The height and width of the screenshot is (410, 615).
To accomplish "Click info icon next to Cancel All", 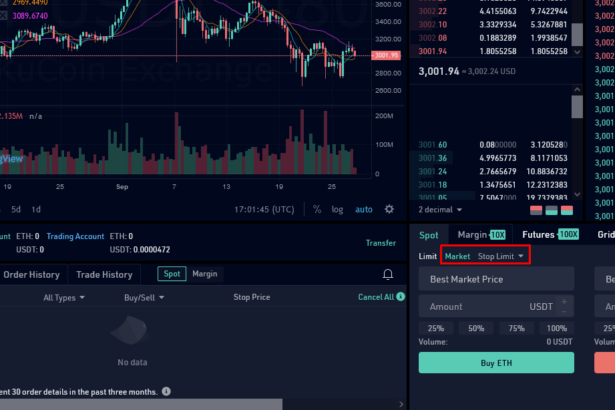I will click(x=400, y=297).
